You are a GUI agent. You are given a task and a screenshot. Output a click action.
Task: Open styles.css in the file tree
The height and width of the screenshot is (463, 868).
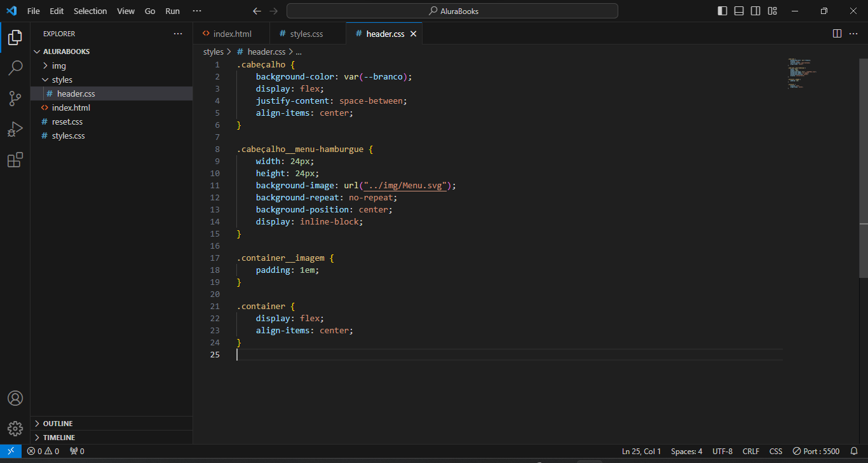(111, 135)
